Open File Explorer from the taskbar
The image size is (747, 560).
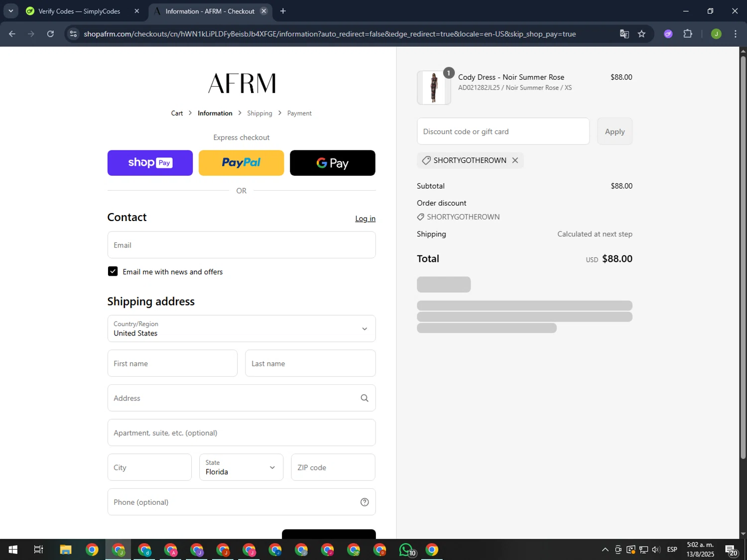[x=66, y=550]
